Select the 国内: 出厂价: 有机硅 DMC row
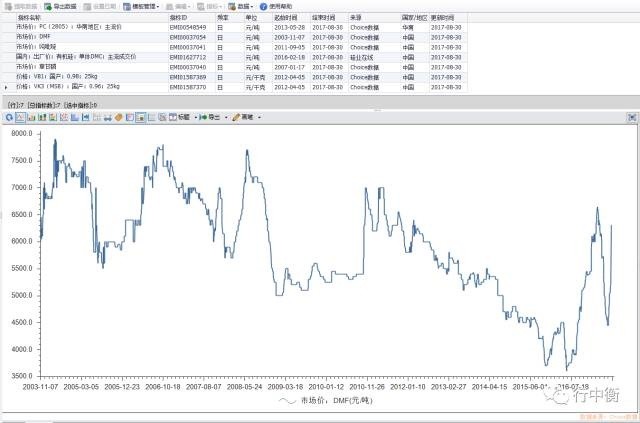Screen dimensions: 640x423 tap(233, 57)
